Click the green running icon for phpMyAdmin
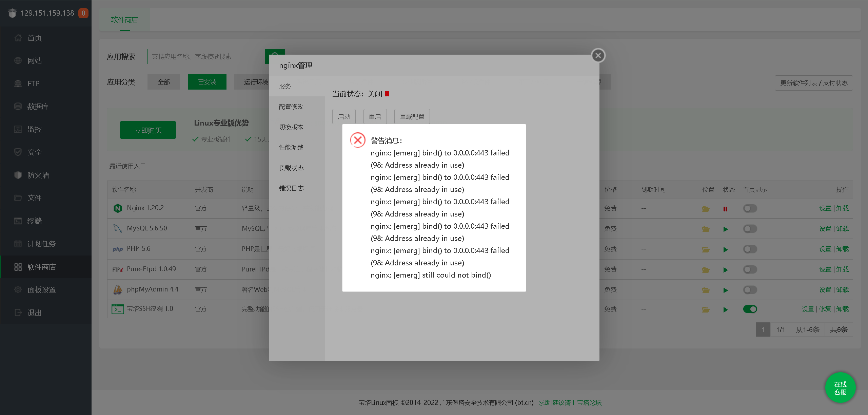This screenshot has width=868, height=415. click(x=726, y=290)
